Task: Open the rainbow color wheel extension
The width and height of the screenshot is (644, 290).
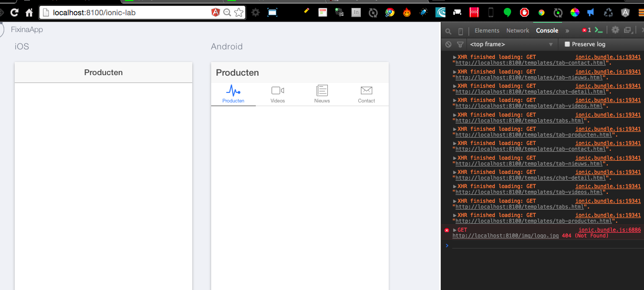Action: tap(575, 12)
